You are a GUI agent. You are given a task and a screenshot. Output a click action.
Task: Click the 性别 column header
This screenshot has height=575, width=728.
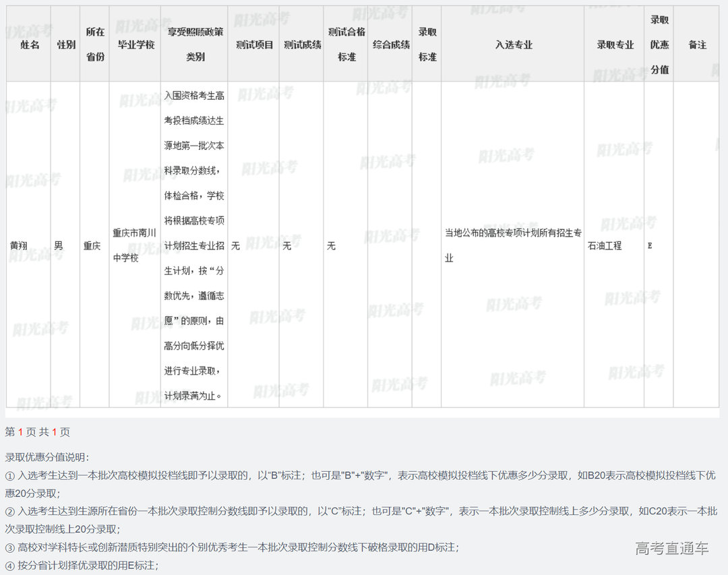click(x=66, y=44)
